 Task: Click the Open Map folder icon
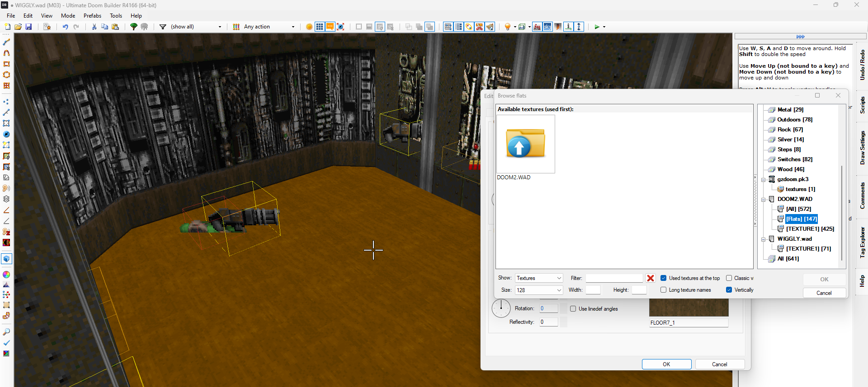click(x=18, y=27)
